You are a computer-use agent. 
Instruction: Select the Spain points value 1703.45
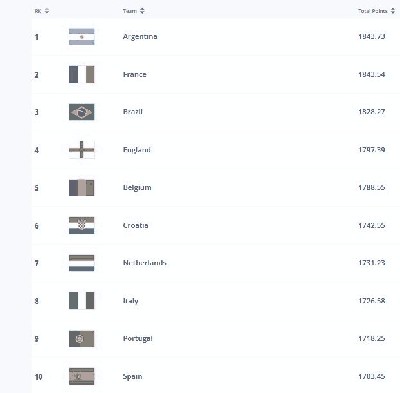click(372, 377)
